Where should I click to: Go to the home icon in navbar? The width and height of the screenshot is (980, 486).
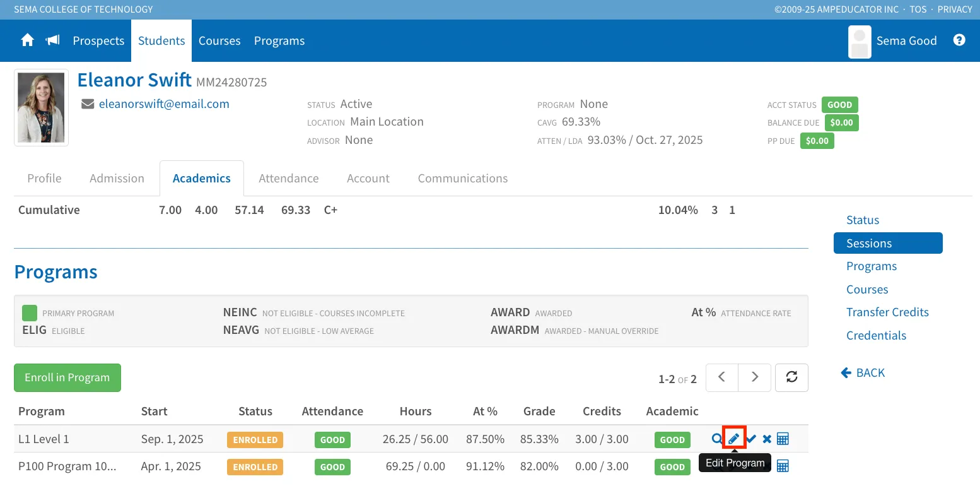[x=27, y=40]
